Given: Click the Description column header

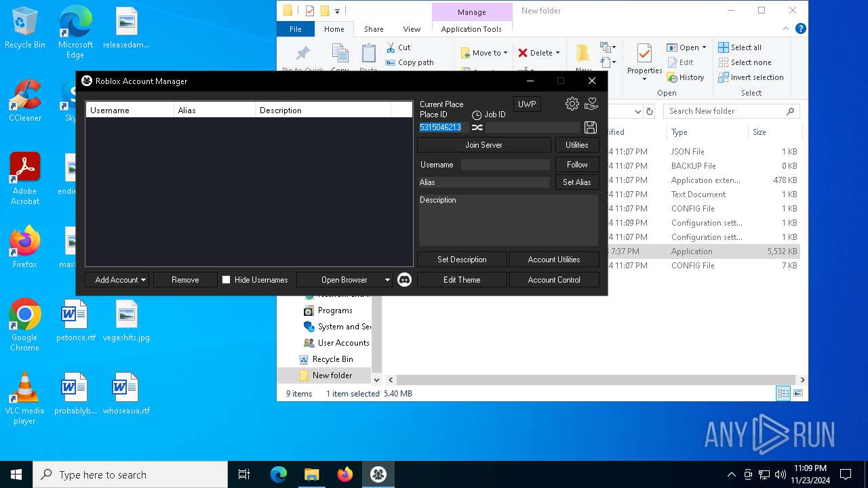Looking at the screenshot, I should coord(323,110).
